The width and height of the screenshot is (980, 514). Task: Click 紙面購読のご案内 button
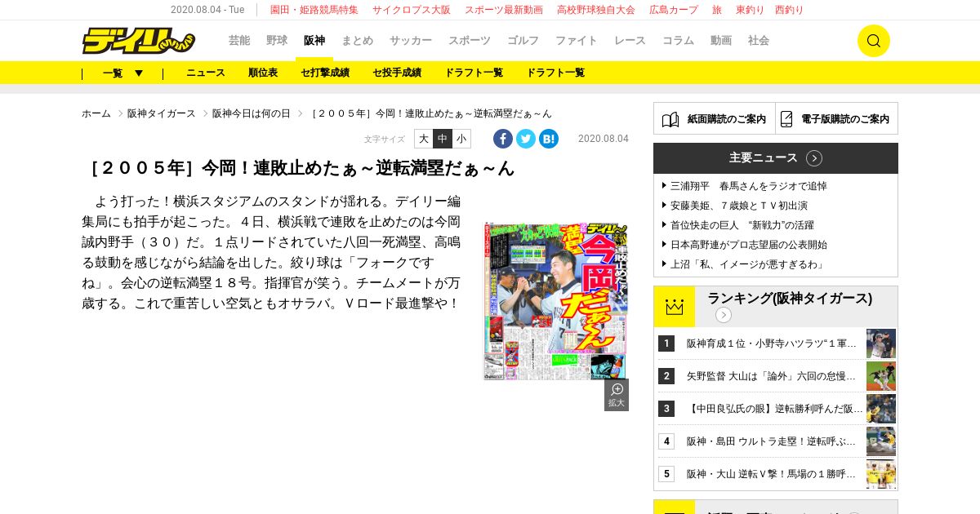coord(715,118)
